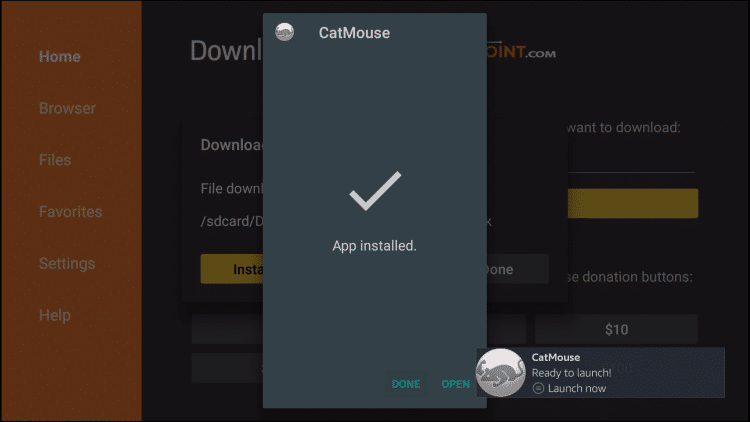Click the Launch now menu icon
The image size is (750, 422).
538,388
